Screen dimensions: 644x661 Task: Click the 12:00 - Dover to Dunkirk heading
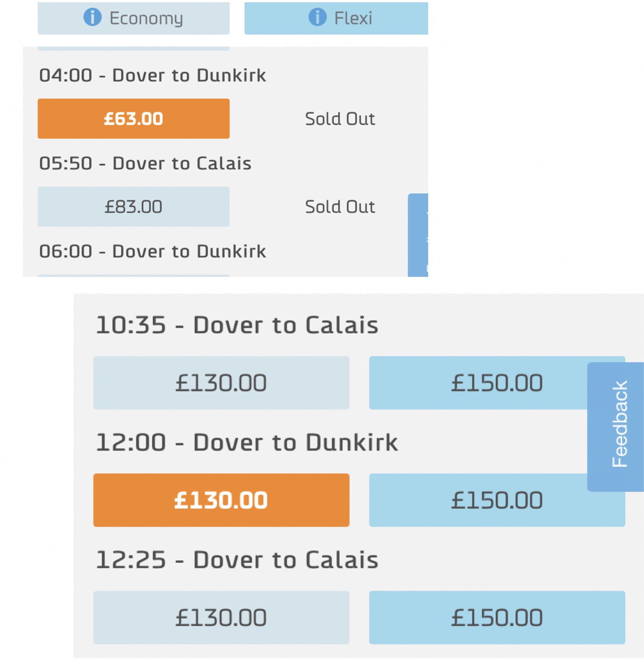coord(247,442)
